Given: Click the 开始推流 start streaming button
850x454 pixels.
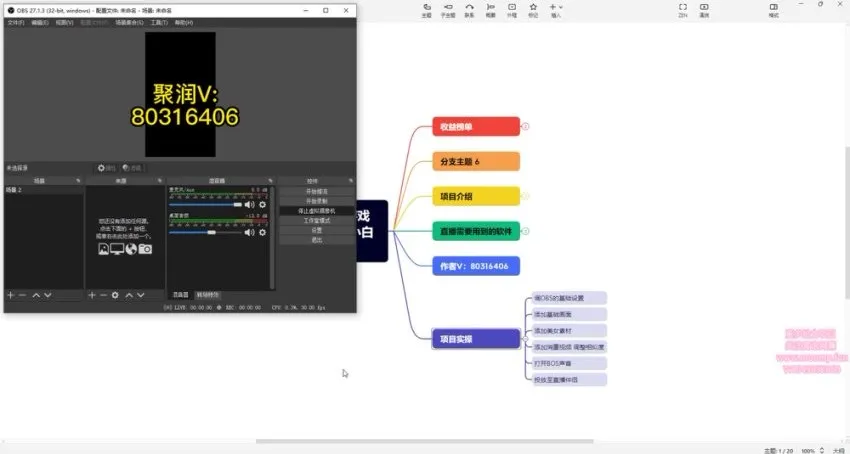Looking at the screenshot, I should point(316,191).
